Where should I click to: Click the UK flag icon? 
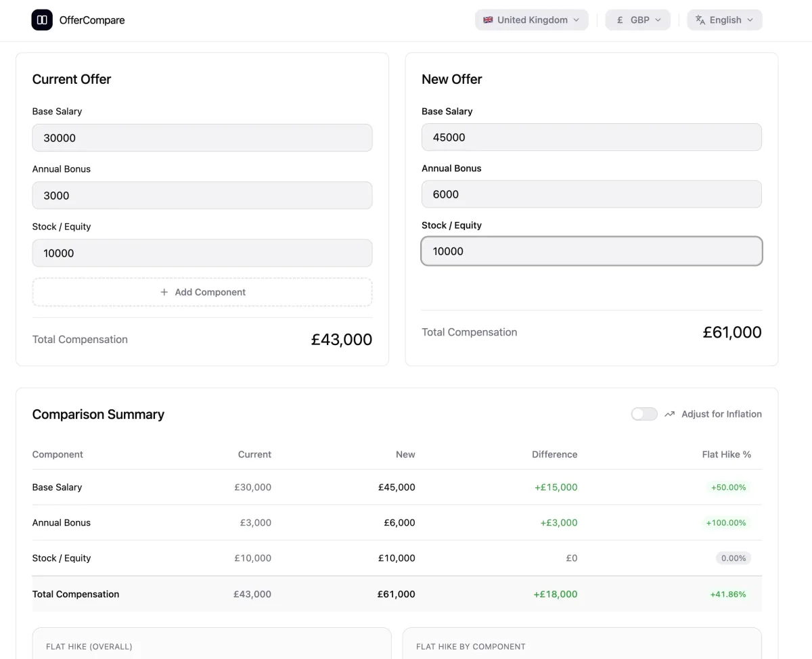[488, 20]
